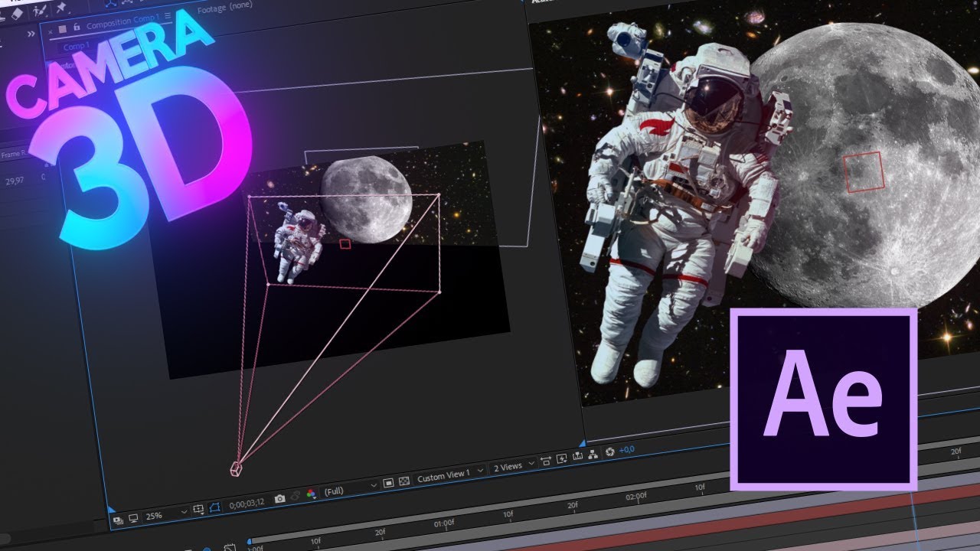Select the Roto Brush tool
Image resolution: width=980 pixels, height=551 pixels.
[41, 11]
